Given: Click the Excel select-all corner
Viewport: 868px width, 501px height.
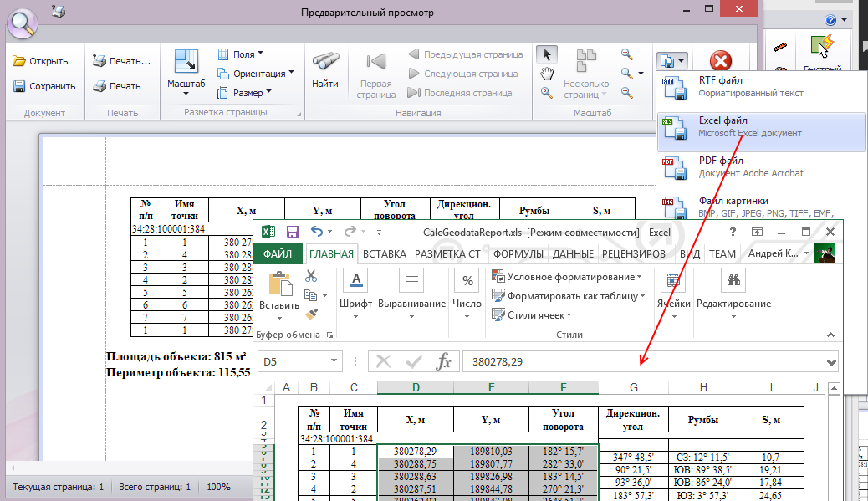Looking at the screenshot, I should click(266, 387).
